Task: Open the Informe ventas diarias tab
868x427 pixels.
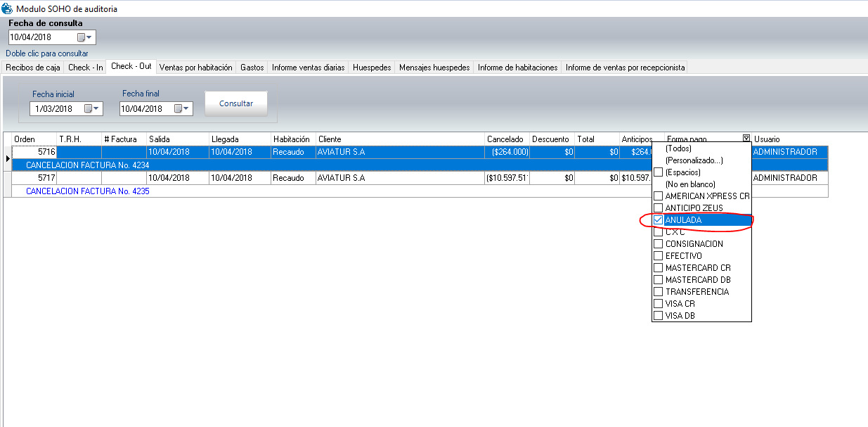Action: point(308,68)
